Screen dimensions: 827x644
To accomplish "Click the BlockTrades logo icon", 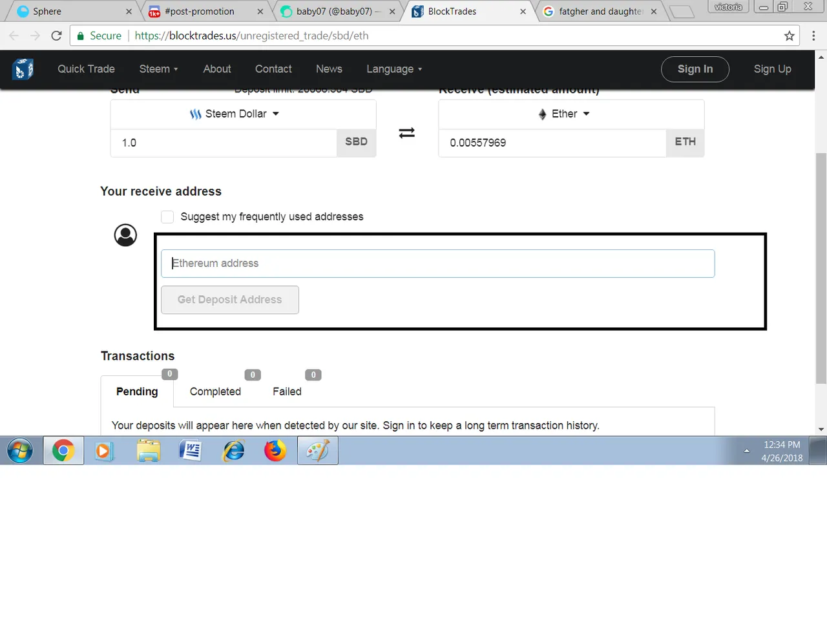I will [x=23, y=69].
